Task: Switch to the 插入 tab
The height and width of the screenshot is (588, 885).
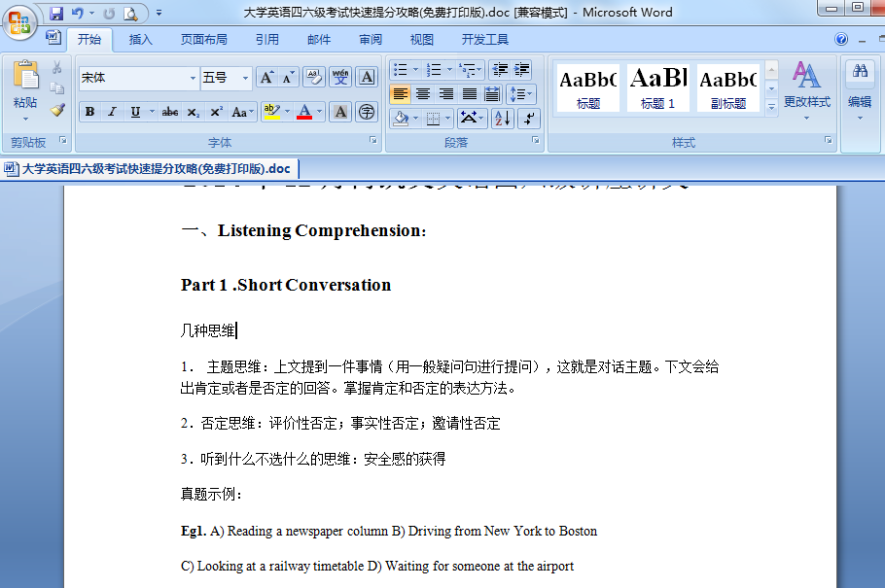Action: pyautogui.click(x=141, y=40)
